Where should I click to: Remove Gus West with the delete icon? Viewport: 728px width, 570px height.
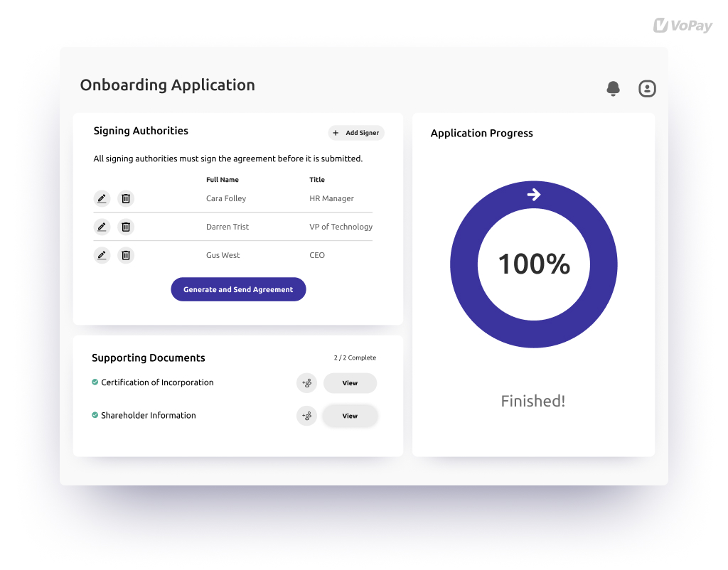(x=126, y=254)
